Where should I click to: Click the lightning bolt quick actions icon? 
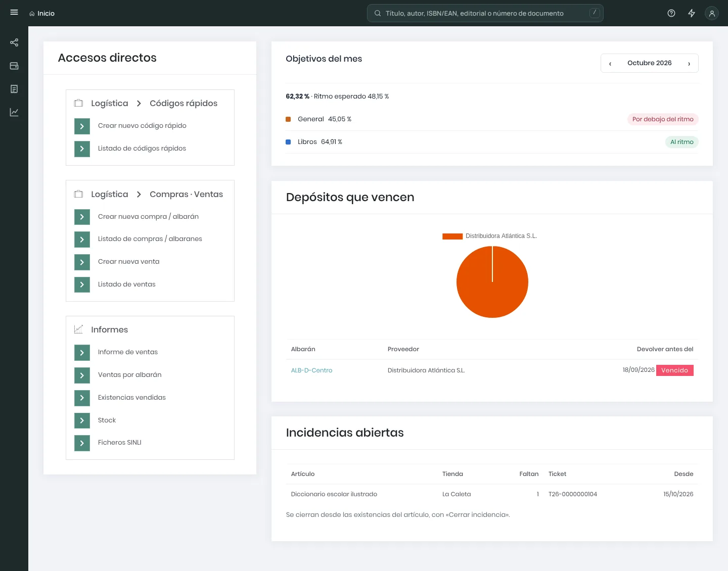tap(692, 13)
